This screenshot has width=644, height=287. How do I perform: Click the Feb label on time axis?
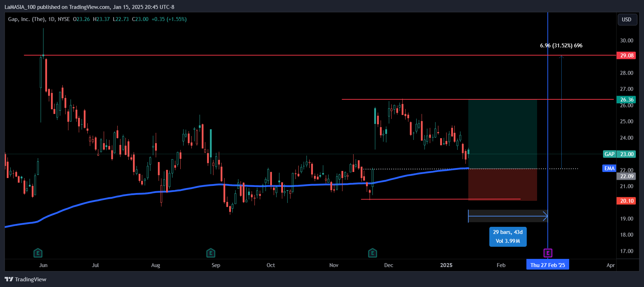pos(501,265)
